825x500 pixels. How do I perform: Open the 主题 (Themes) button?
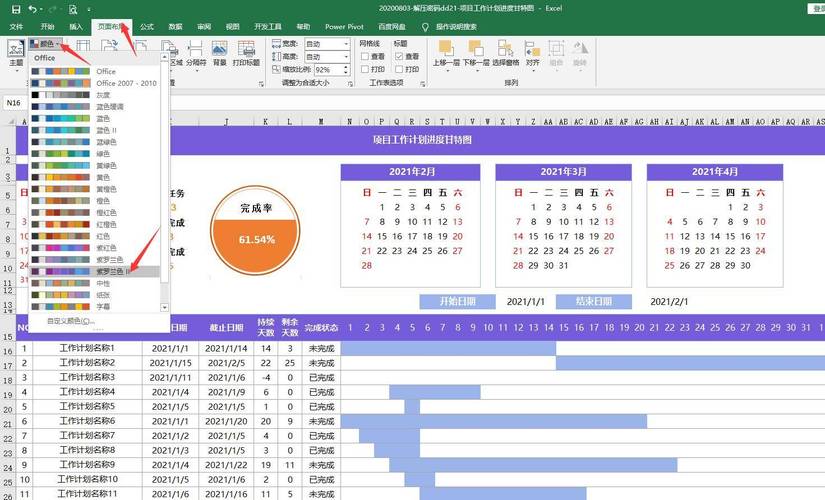tap(16, 54)
